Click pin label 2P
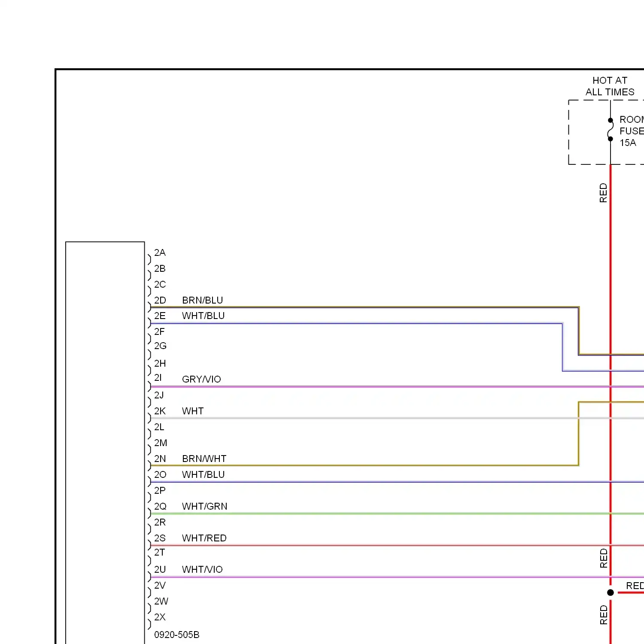Image resolution: width=644 pixels, height=644 pixels. coord(160,490)
